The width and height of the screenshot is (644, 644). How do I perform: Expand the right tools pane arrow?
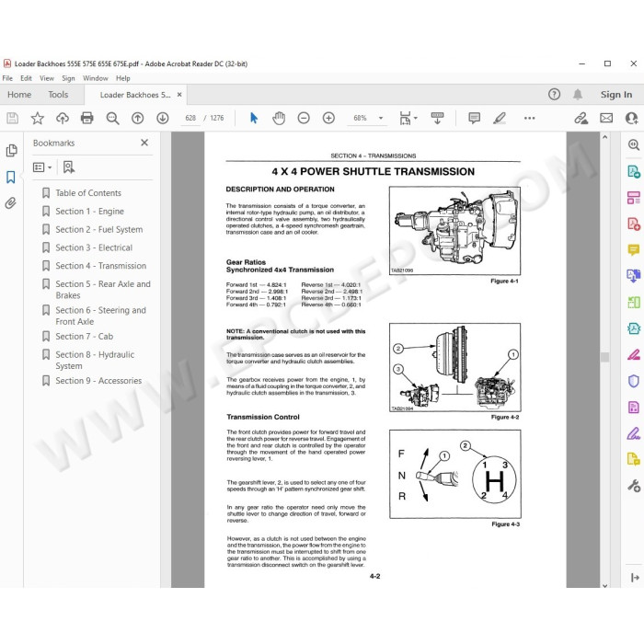click(x=635, y=578)
